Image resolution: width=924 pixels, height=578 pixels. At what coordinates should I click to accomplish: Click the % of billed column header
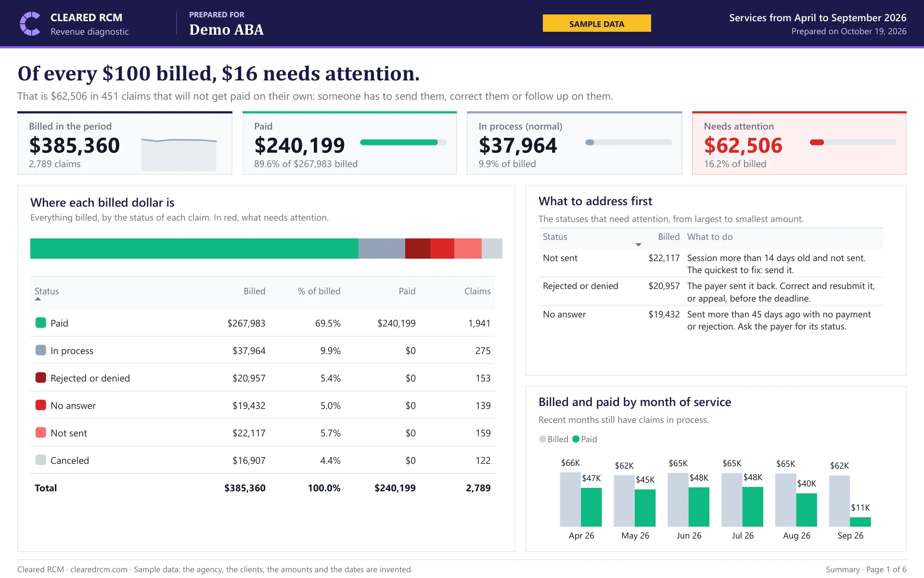[x=319, y=291]
